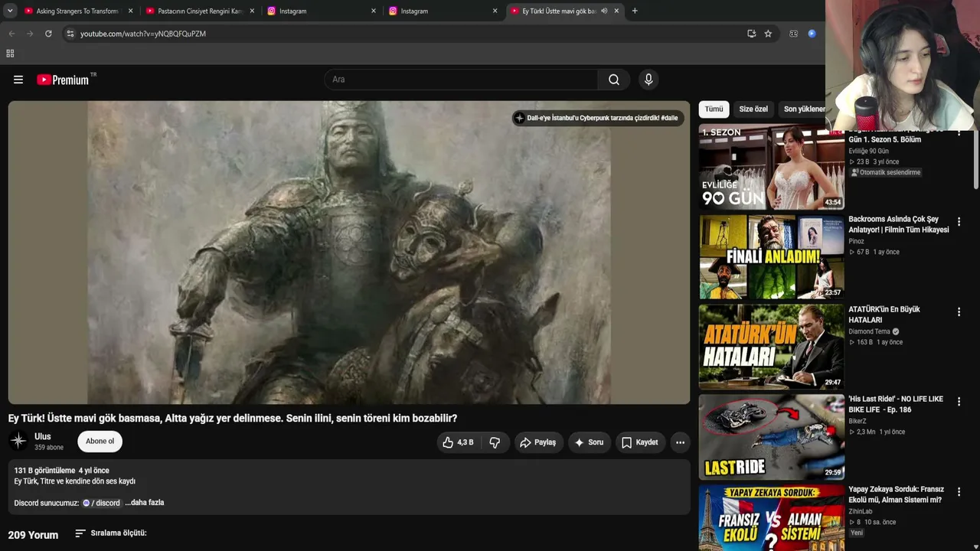
Task: Close the 'Pastacının Cinsiyet Rengini' tab
Action: tap(252, 11)
